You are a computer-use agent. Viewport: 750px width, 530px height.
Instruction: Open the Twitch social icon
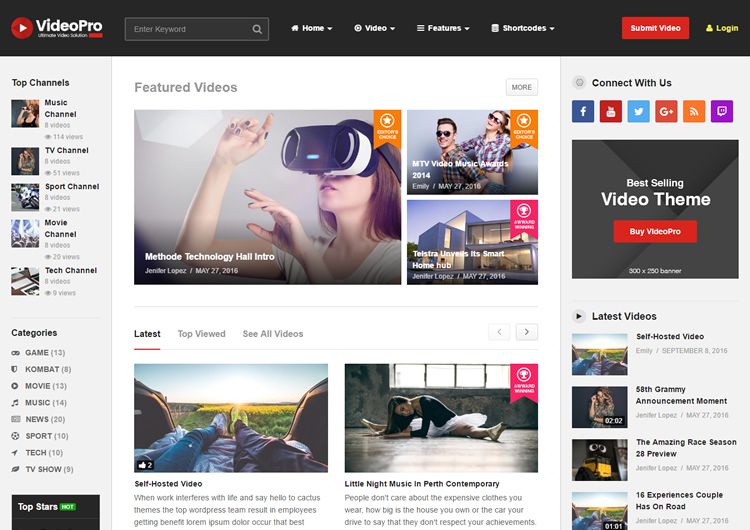[722, 111]
